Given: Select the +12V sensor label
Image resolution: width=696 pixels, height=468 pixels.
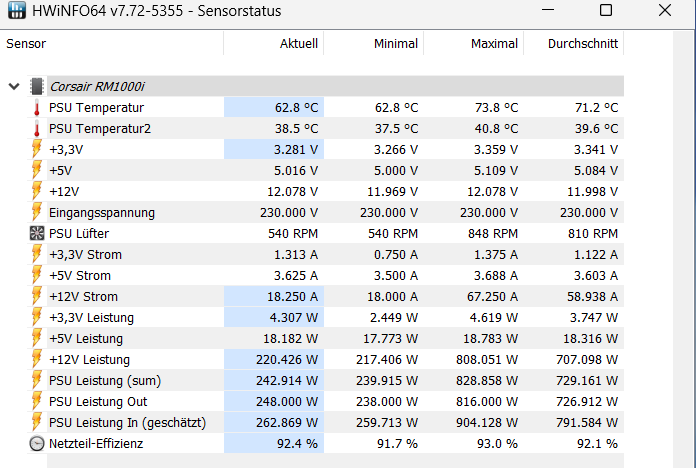Looking at the screenshot, I should [64, 191].
